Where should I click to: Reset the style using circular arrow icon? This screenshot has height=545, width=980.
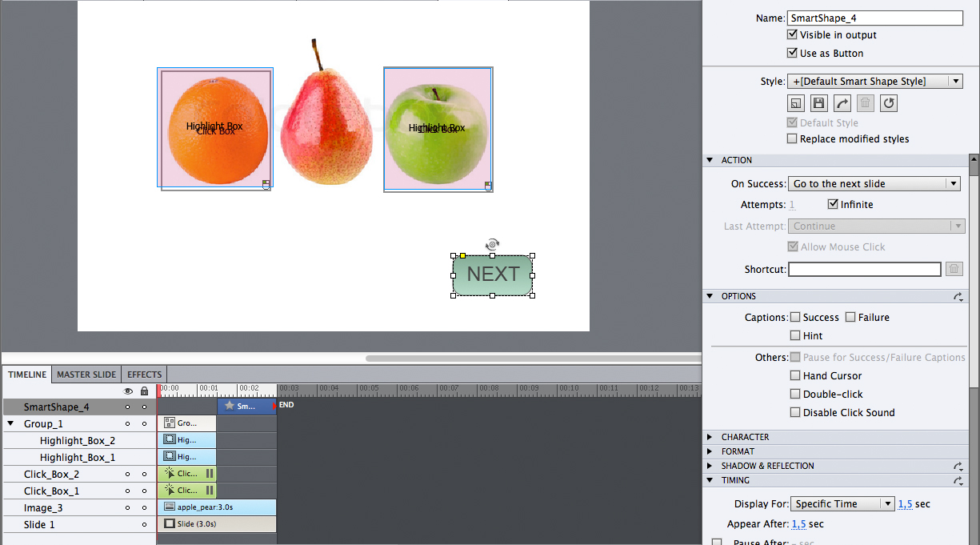click(888, 102)
